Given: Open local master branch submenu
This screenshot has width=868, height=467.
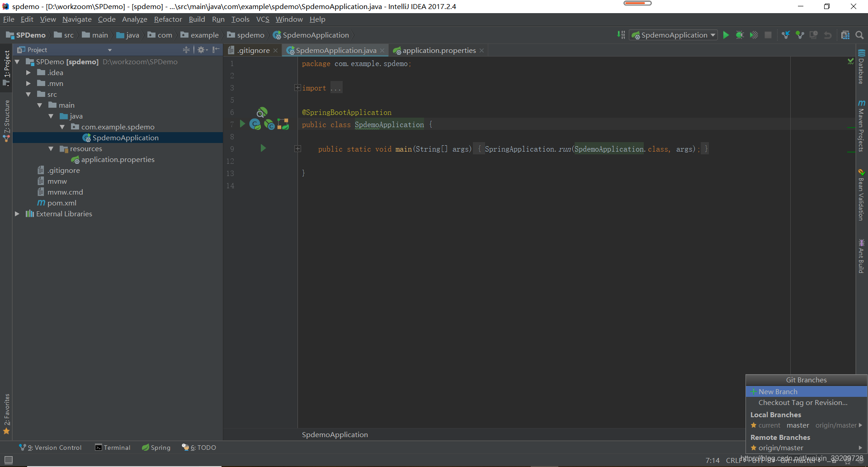Looking at the screenshot, I should click(806, 425).
